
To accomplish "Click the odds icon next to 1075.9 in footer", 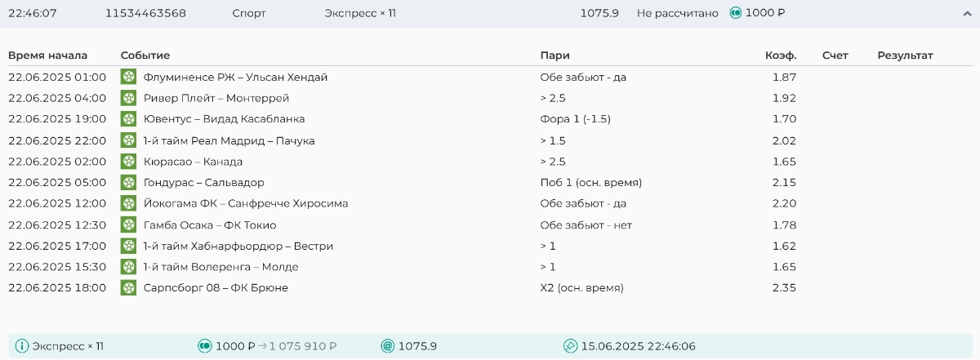I will (388, 346).
